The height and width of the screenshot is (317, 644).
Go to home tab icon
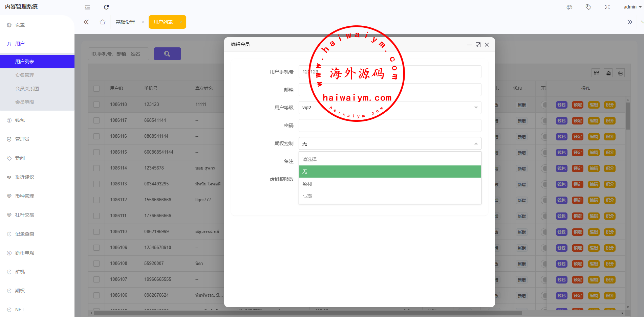[103, 22]
